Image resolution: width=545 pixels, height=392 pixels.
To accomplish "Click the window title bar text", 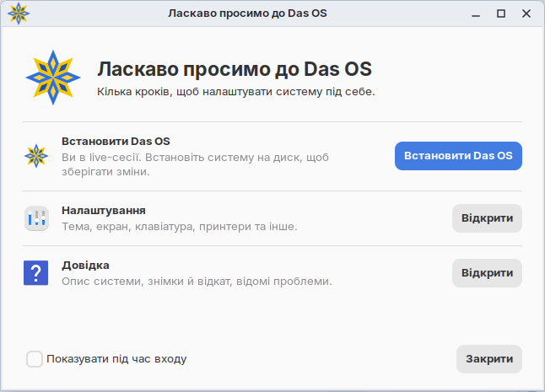I will tap(247, 13).
